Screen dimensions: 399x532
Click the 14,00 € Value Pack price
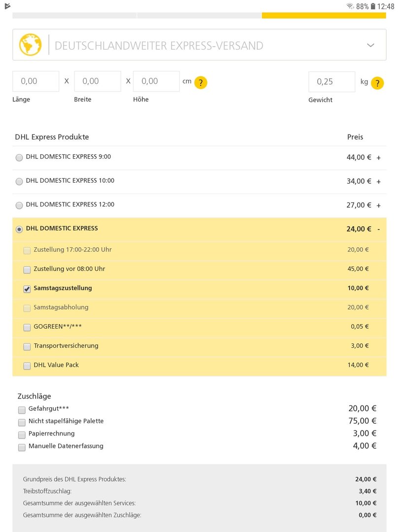point(358,365)
